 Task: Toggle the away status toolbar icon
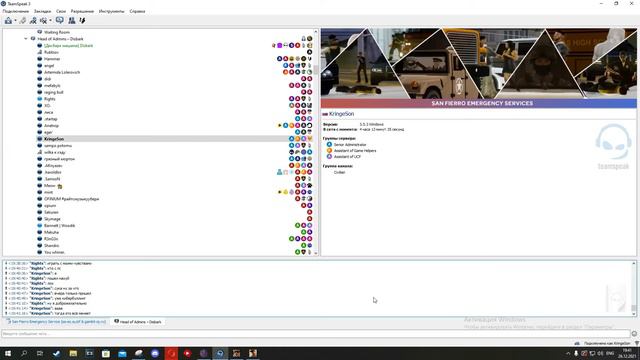pos(43,20)
